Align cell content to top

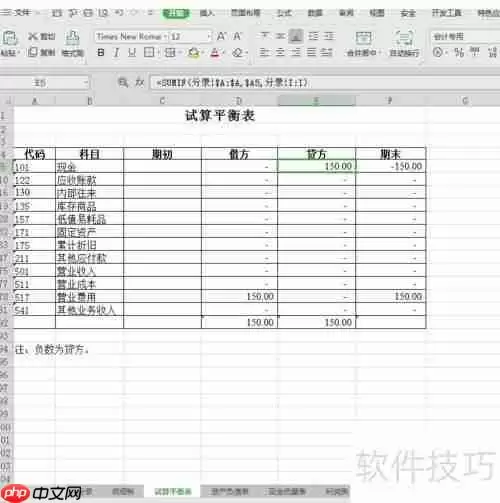pos(265,35)
